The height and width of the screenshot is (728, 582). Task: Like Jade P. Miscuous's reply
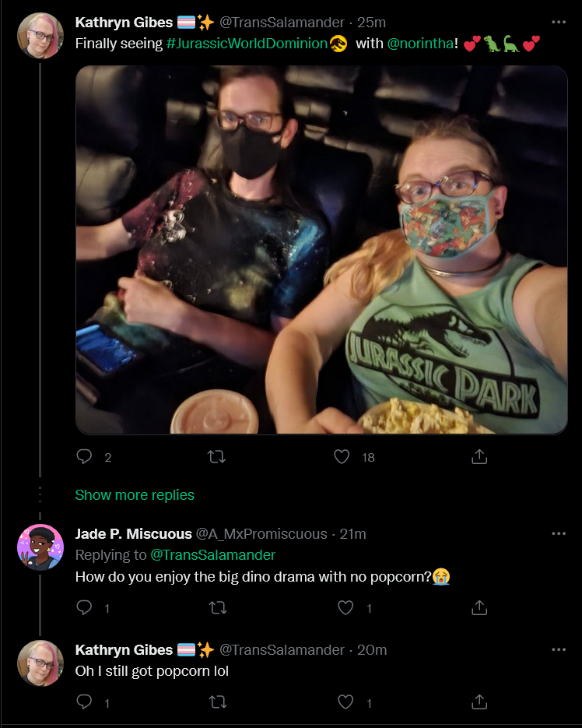point(345,607)
